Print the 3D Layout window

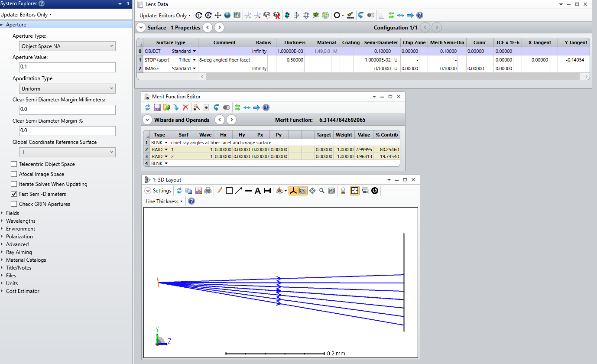(x=208, y=191)
